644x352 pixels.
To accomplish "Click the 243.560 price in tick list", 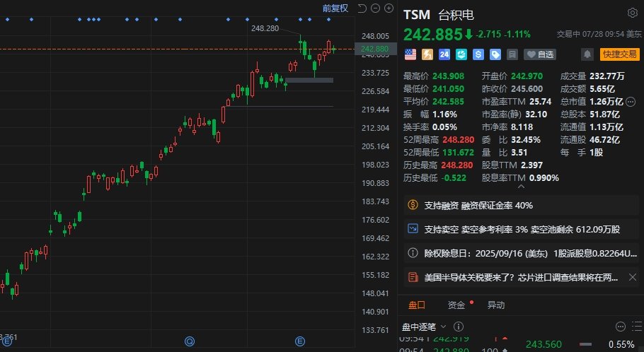I will pos(544,344).
